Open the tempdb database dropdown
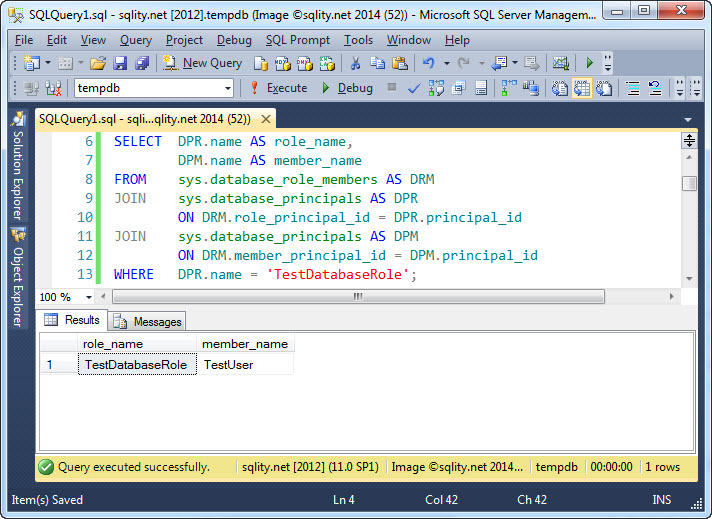The width and height of the screenshot is (712, 519). [x=228, y=89]
